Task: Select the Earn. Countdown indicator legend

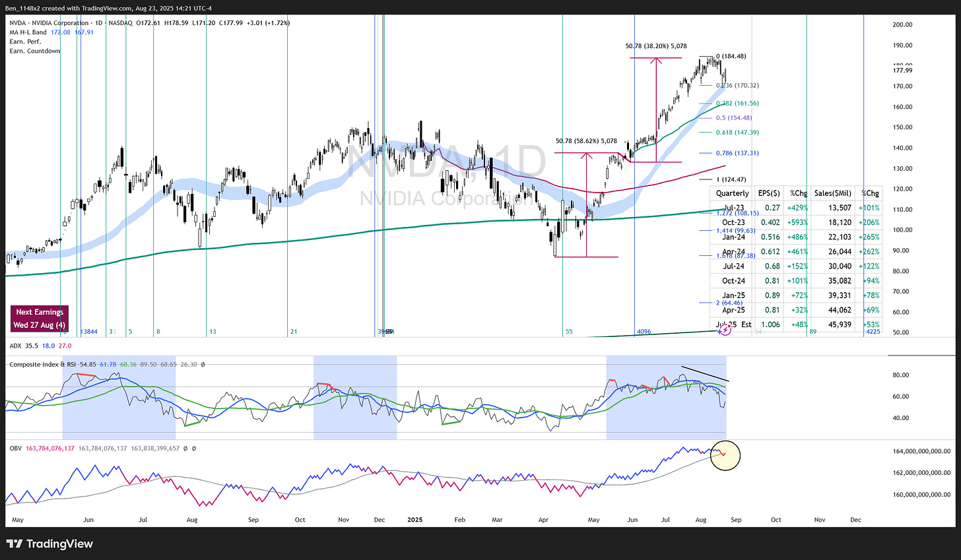Action: click(34, 51)
